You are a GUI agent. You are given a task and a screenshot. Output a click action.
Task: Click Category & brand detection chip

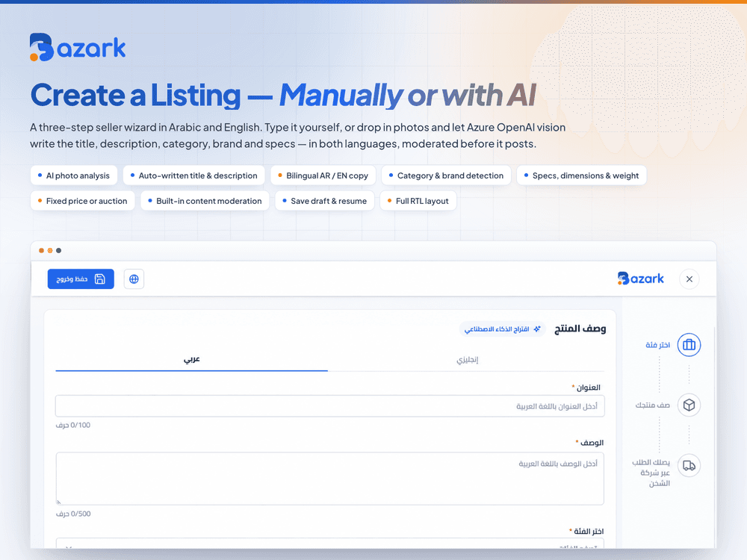pyautogui.click(x=447, y=175)
